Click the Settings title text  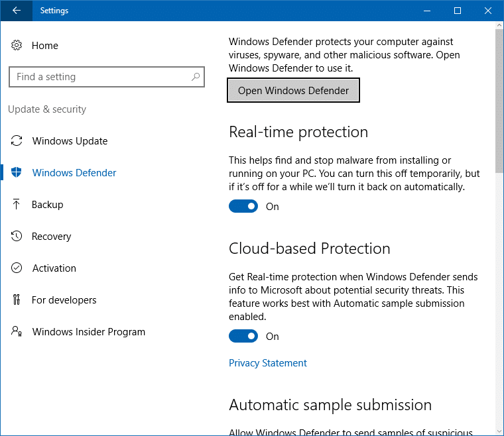tap(54, 11)
